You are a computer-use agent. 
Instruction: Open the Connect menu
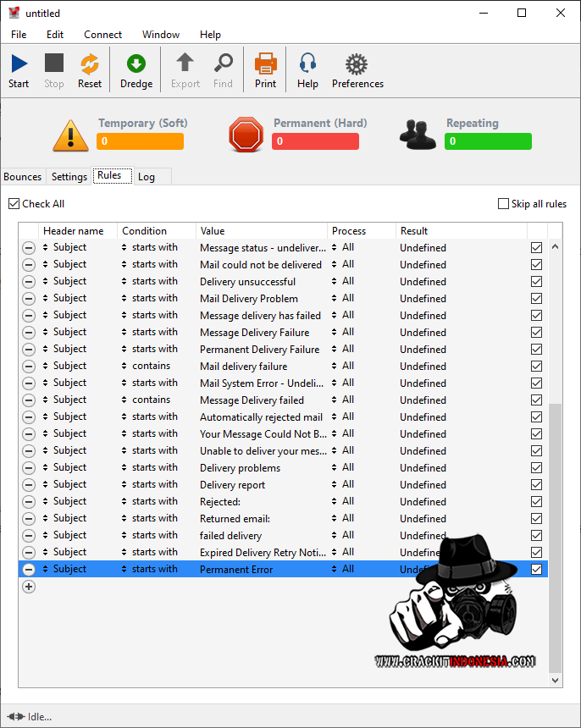[102, 35]
